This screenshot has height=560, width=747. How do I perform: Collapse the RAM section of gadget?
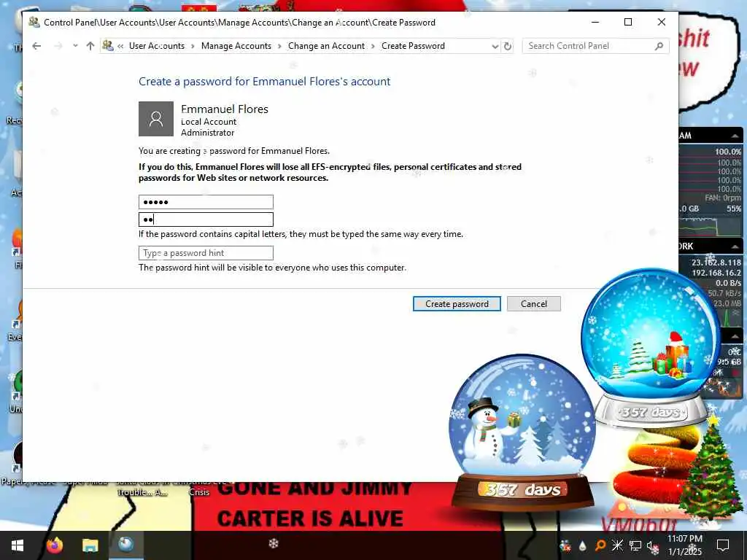tap(735, 136)
